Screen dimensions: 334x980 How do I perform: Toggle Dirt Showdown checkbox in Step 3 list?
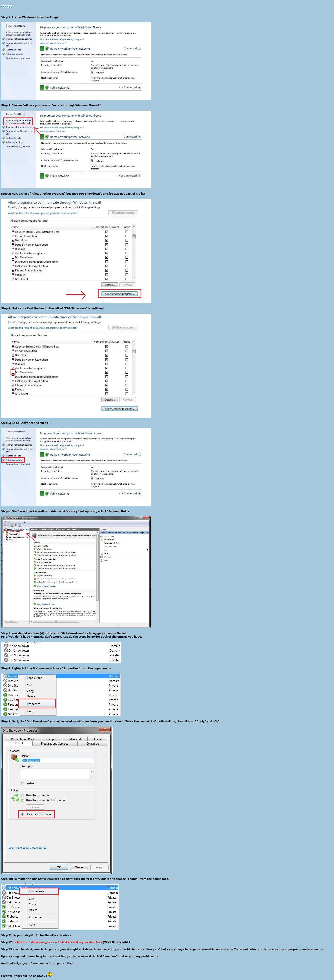13,257
